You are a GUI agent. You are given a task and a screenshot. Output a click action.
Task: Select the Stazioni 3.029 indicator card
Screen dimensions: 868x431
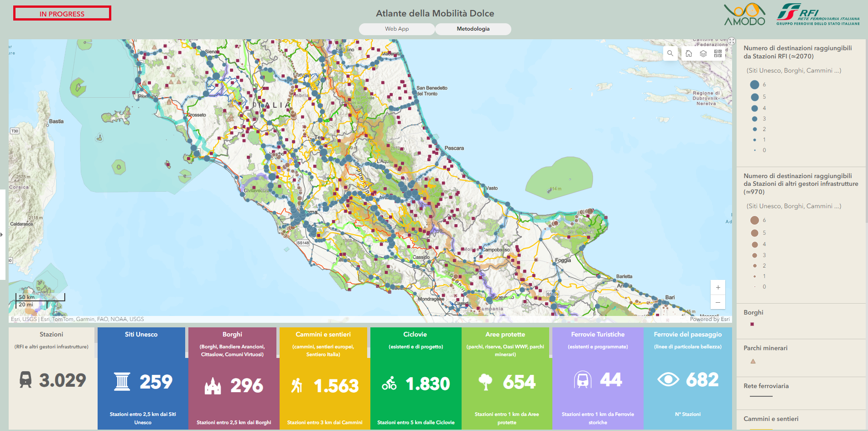(52, 378)
